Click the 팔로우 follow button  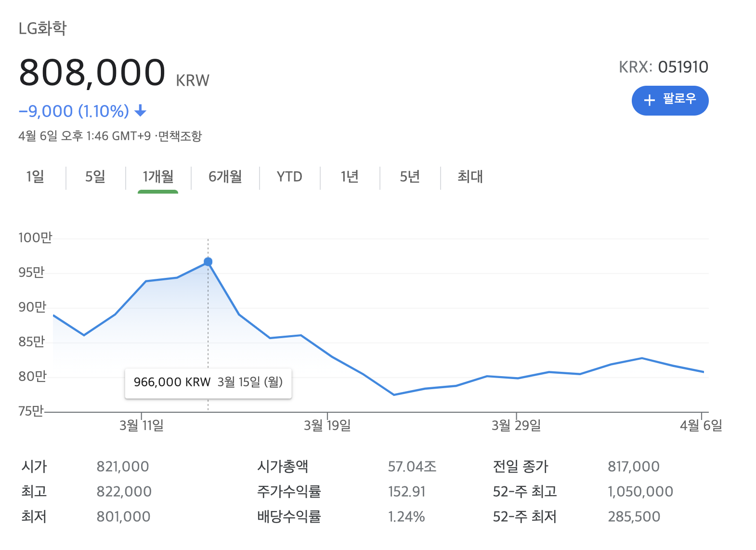point(670,101)
